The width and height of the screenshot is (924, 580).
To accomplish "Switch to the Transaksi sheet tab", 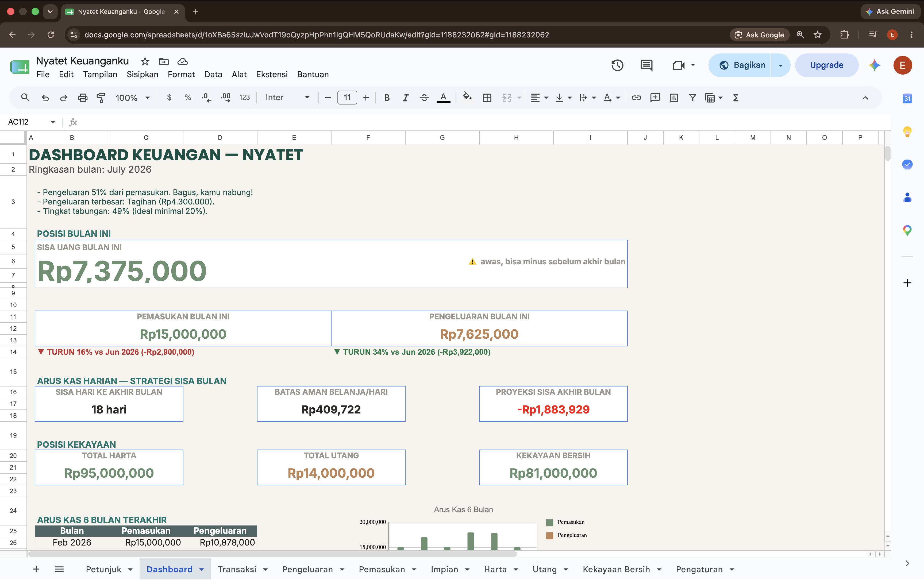I will click(x=237, y=569).
